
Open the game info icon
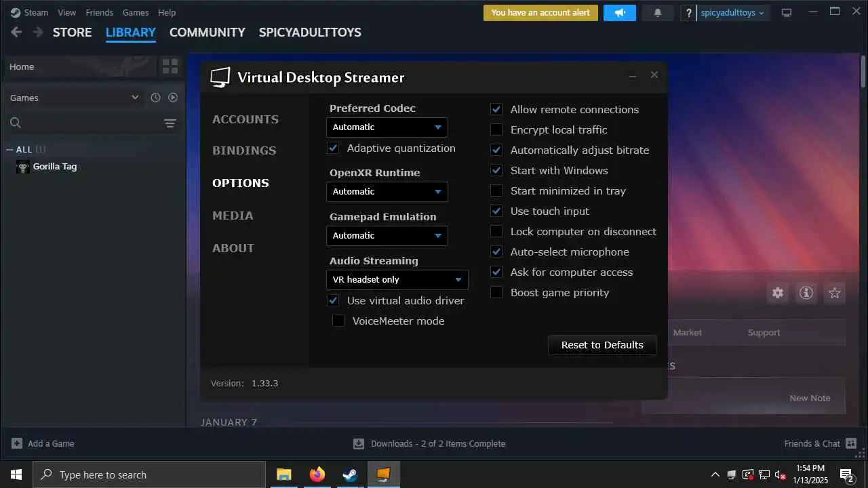[806, 293]
